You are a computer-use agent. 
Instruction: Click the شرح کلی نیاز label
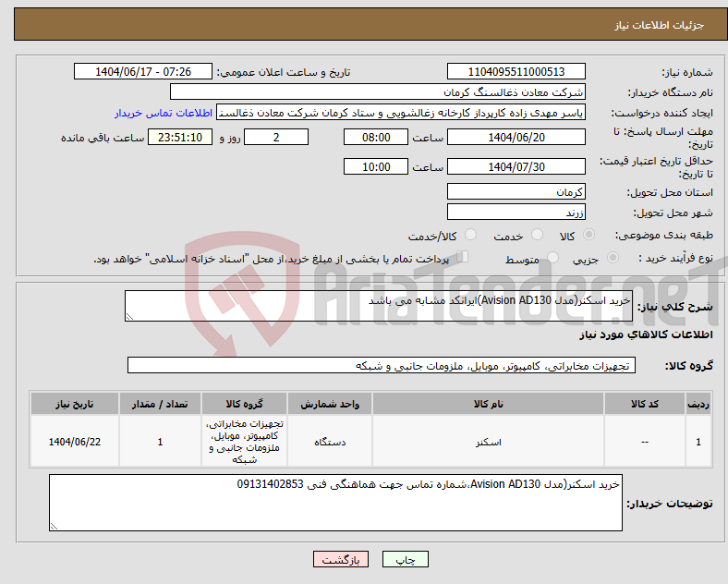click(x=674, y=307)
